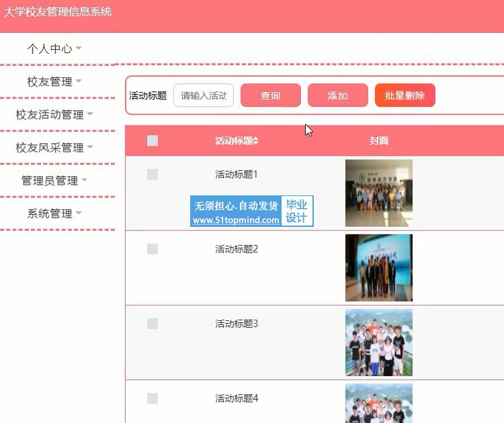Open the 校友活动管理 sidebar menu
This screenshot has width=504, height=423.
[x=54, y=115]
